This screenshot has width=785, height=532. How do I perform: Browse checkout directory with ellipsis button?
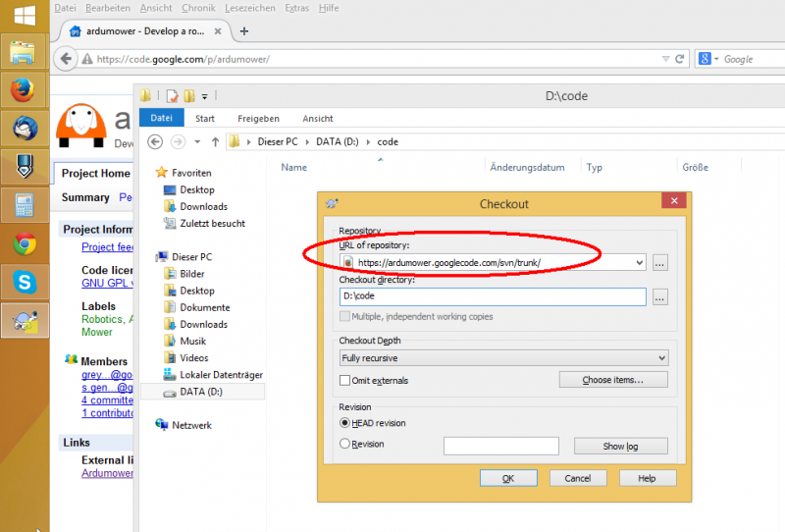pos(659,297)
